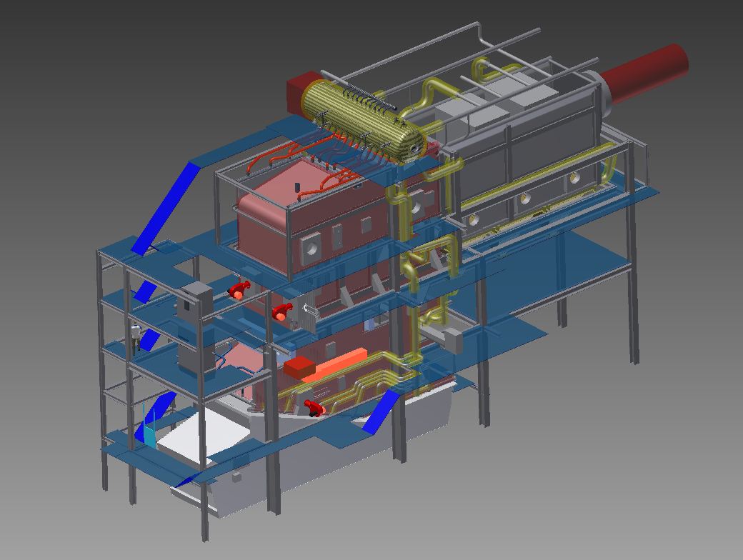Select round port on pink boiler wall
This screenshot has width=743, height=560.
tap(311, 247)
